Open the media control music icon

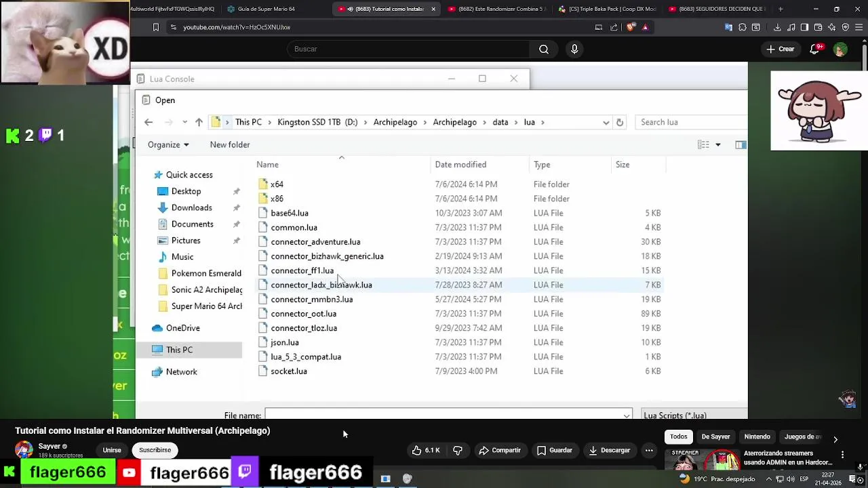[x=791, y=27]
